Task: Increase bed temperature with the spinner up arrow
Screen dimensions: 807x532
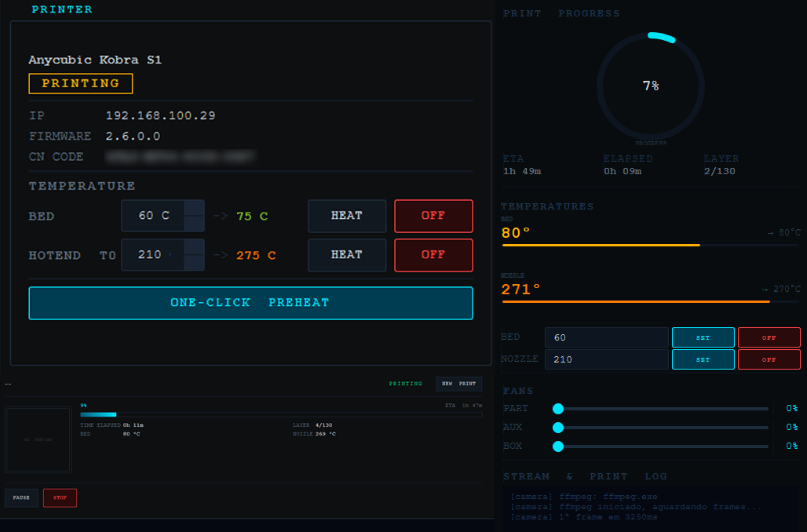Action: (x=194, y=208)
